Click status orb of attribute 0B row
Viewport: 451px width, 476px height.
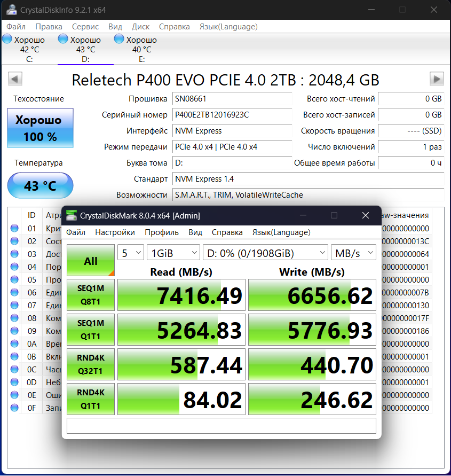pyautogui.click(x=14, y=356)
